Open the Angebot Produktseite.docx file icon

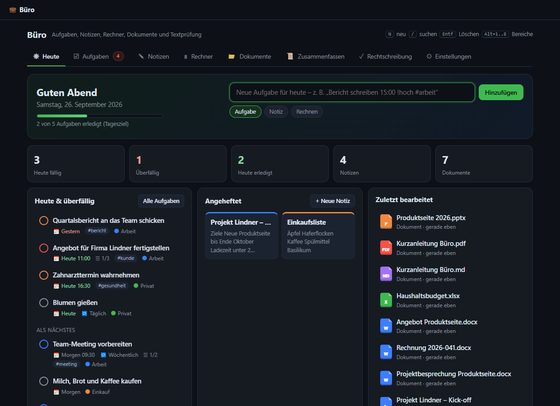click(x=386, y=326)
